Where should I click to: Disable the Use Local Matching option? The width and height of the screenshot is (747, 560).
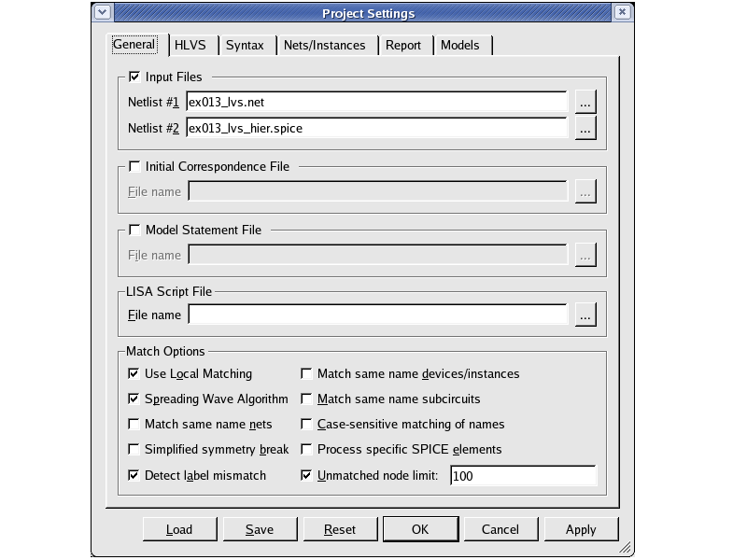tap(134, 373)
